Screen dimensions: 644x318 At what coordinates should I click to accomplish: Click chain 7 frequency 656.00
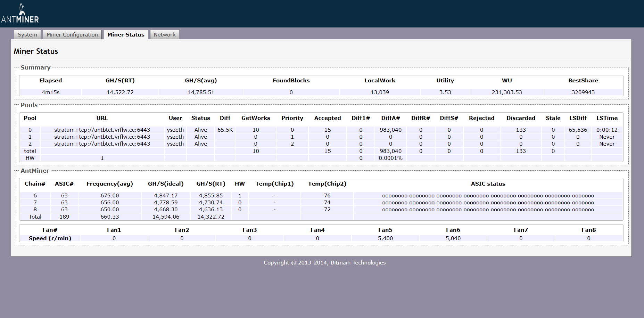click(x=110, y=203)
